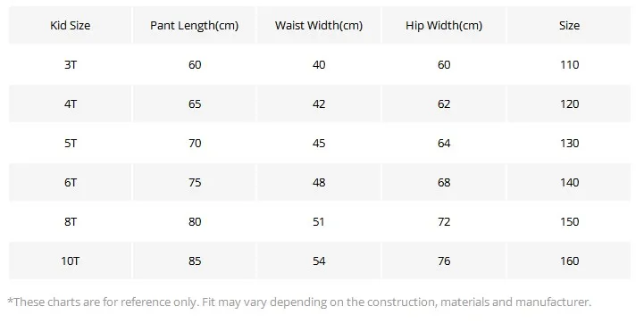Select pant length value 85
The height and width of the screenshot is (331, 644).
click(195, 261)
